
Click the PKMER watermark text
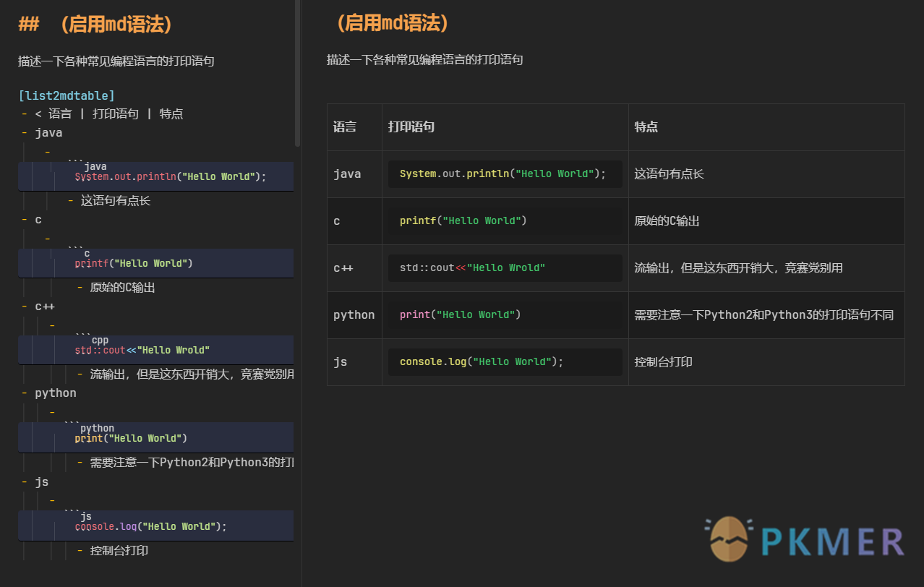pos(833,542)
